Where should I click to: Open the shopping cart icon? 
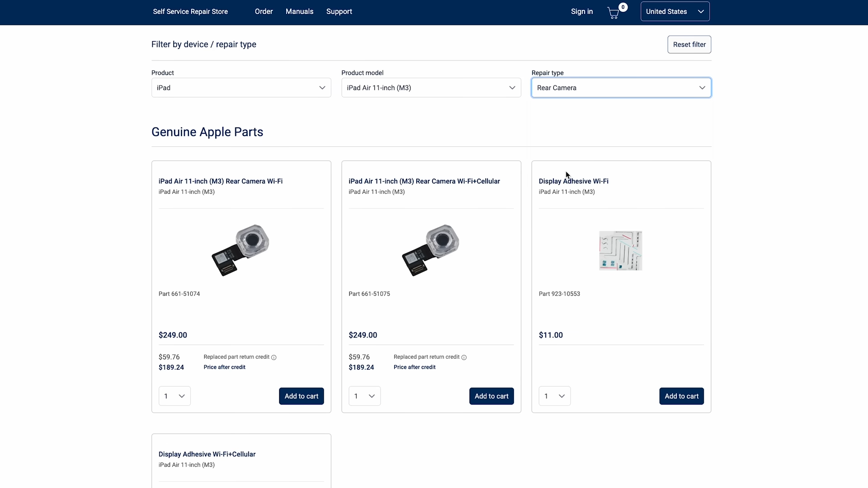[613, 12]
